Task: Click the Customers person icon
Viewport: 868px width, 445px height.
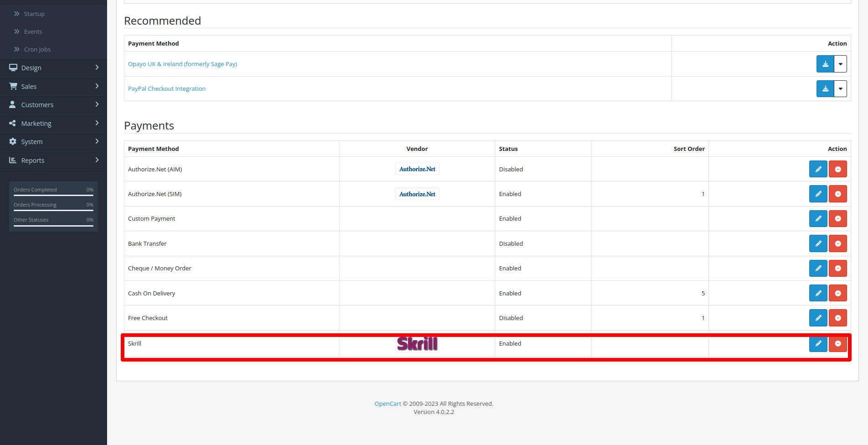Action: (13, 104)
